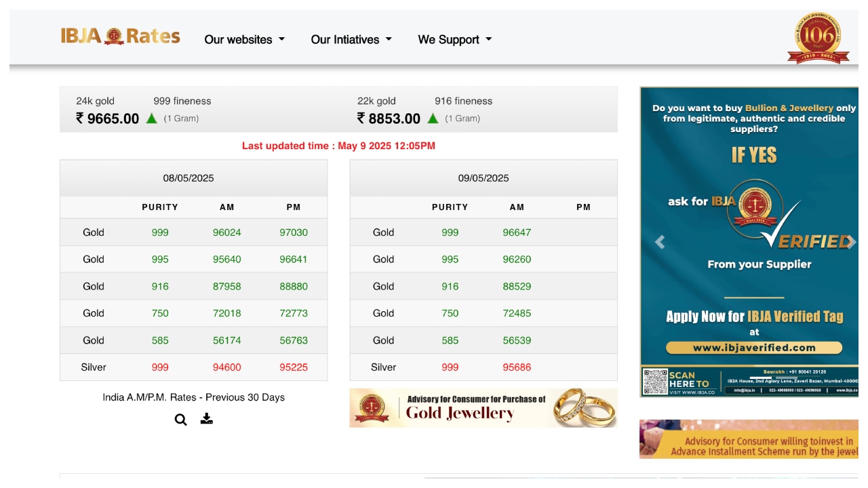Expand the We Support dropdown
Screen dimensions: 868x488
[454, 39]
